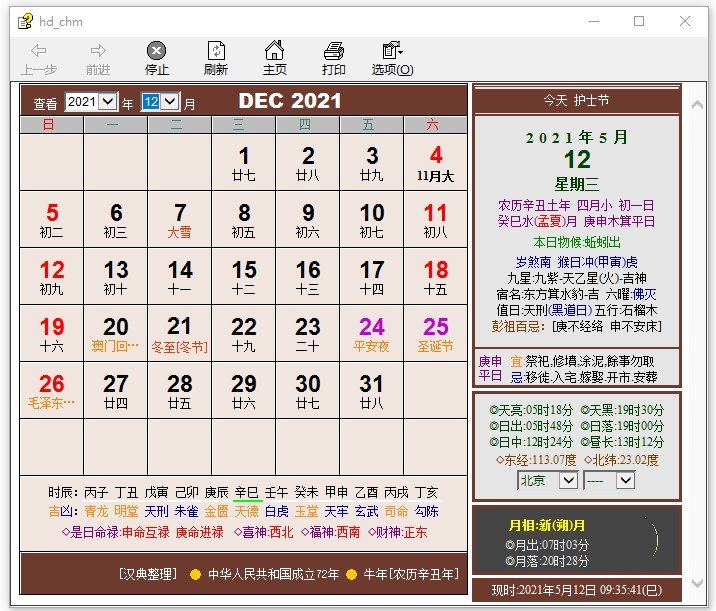Click the 宜 祭祀.修墳 line
Viewport: 716px width, 611px height.
click(x=582, y=361)
